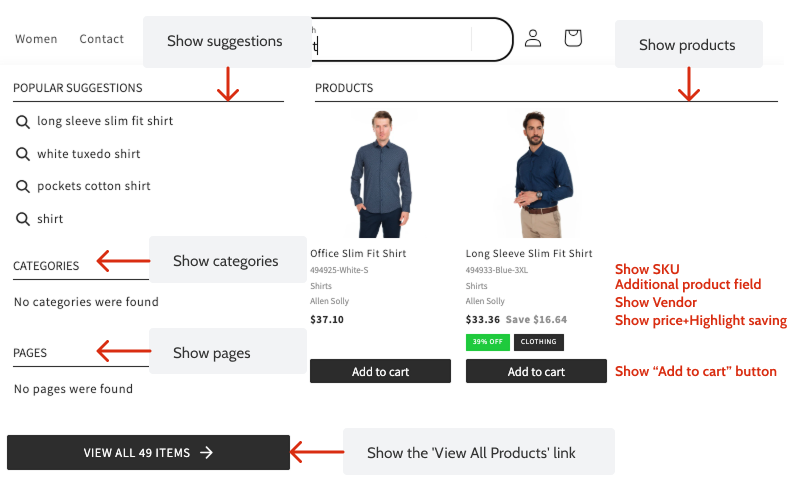Pick 'pockets cotton shirt' suggestion
789x487 pixels.
point(94,186)
